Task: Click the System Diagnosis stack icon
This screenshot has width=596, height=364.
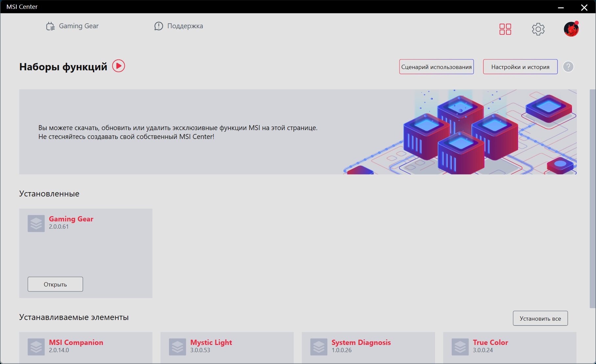Action: click(x=319, y=347)
